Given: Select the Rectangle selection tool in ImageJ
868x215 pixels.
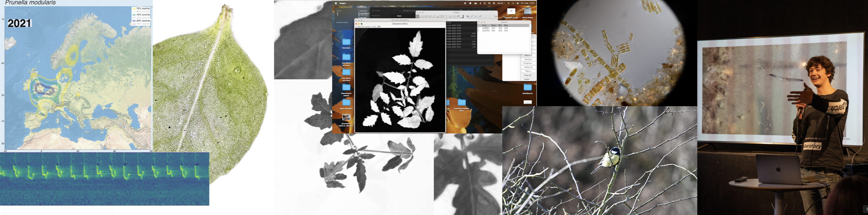Looking at the screenshot, I should pyautogui.click(x=418, y=17).
